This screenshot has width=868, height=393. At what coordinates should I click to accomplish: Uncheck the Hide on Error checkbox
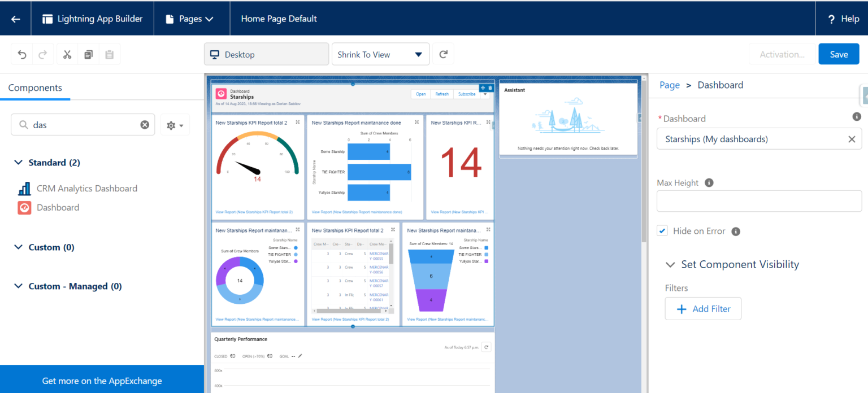point(662,230)
